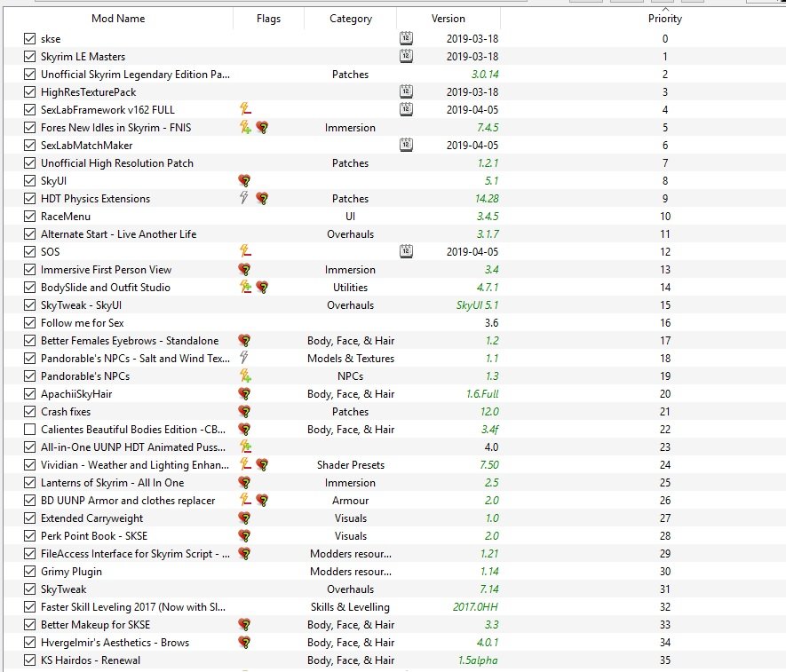The width and height of the screenshot is (786, 672).
Task: Click the grey lightning flag for Pandorable's Salt and Wind
Action: pos(243,357)
